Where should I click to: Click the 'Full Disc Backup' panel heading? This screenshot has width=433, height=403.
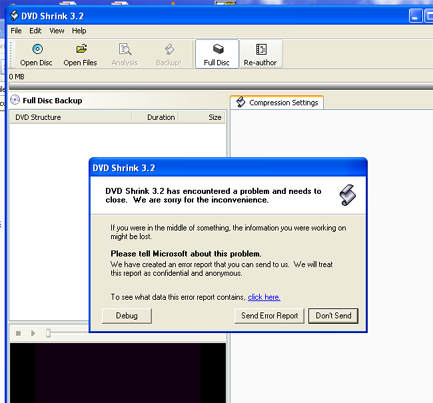[52, 100]
